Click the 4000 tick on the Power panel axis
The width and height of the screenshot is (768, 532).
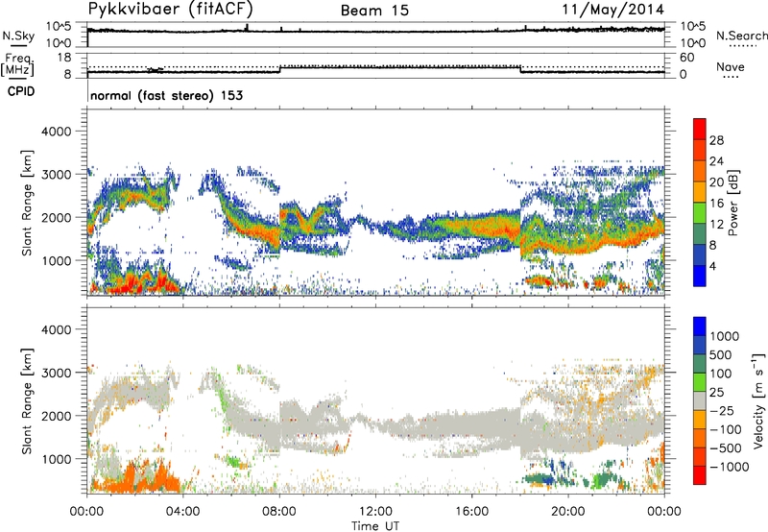pos(56,132)
